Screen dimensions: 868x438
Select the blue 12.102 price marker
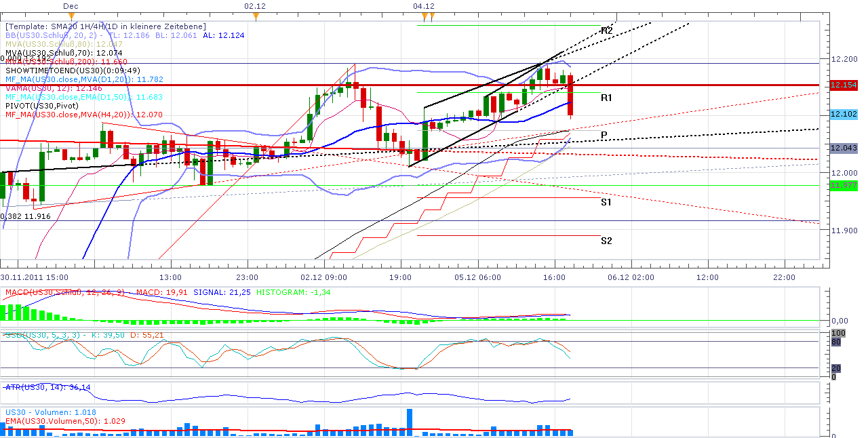(842, 116)
